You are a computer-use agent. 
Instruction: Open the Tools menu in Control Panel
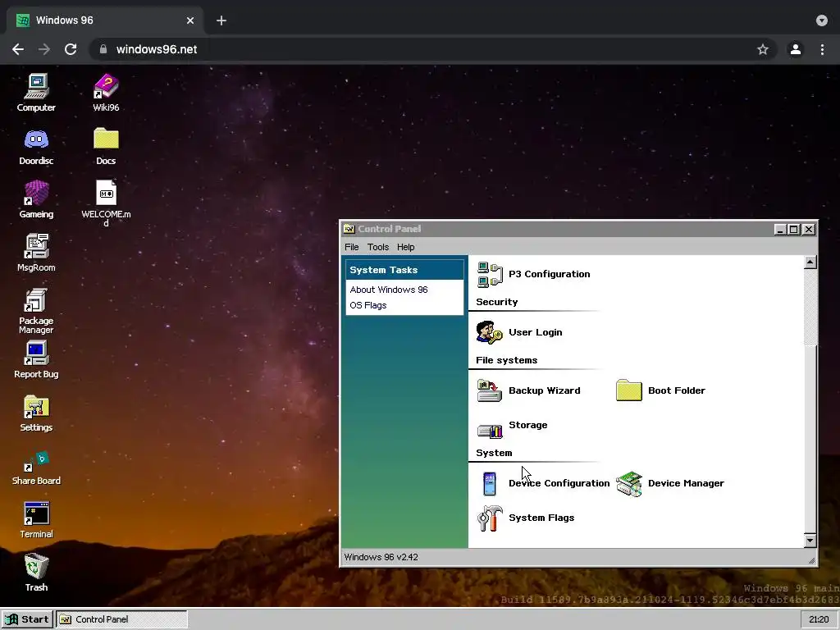click(377, 247)
